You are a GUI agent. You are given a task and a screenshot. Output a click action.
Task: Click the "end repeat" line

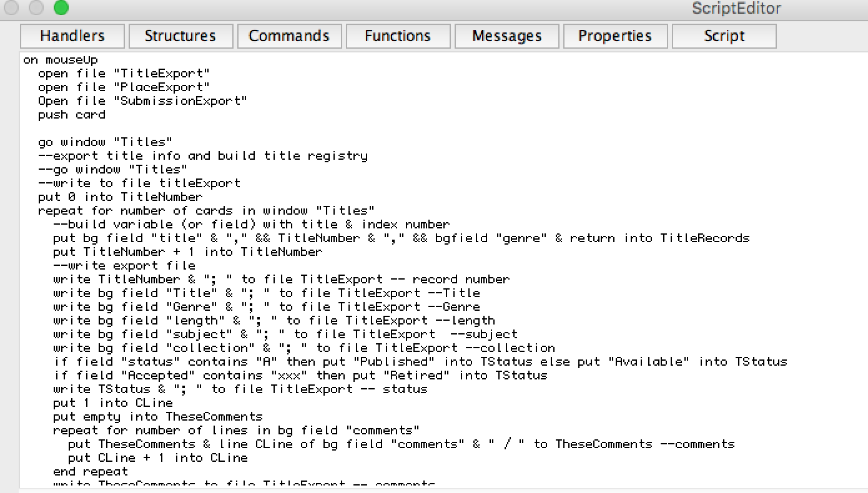91,472
